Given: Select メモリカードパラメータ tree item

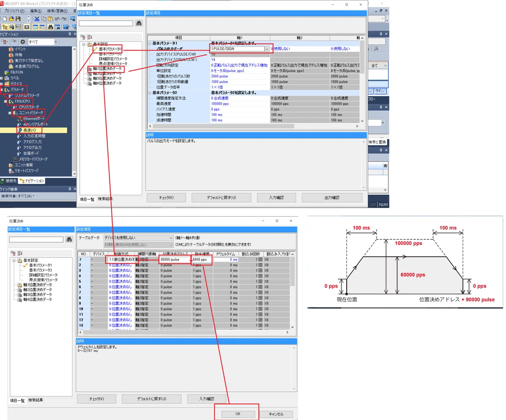Looking at the screenshot, I should [x=33, y=159].
